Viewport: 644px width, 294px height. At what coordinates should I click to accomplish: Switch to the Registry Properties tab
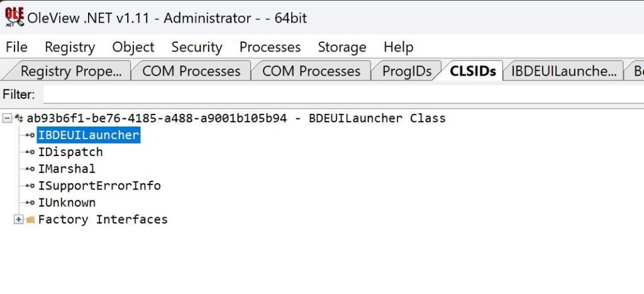tap(70, 71)
